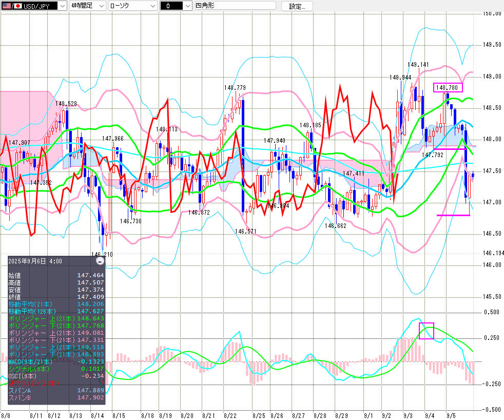504x420 pixels.
Task: Click the スパンA value 147.889
Action: [90, 390]
